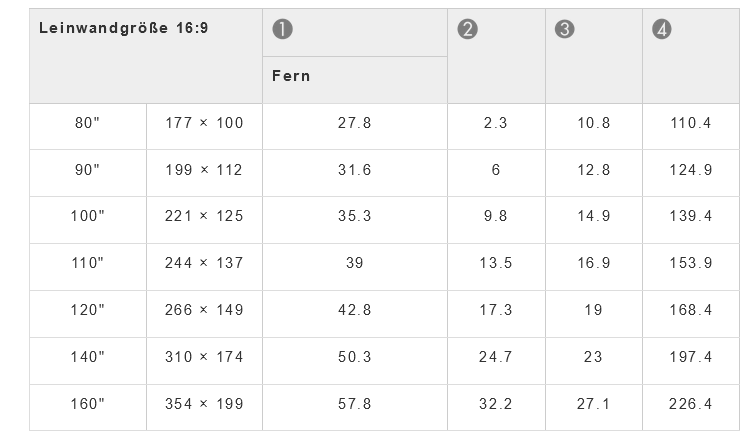Screen dimensions: 756x445
Task: Click the 50.3 value cell
Action: tap(354, 357)
